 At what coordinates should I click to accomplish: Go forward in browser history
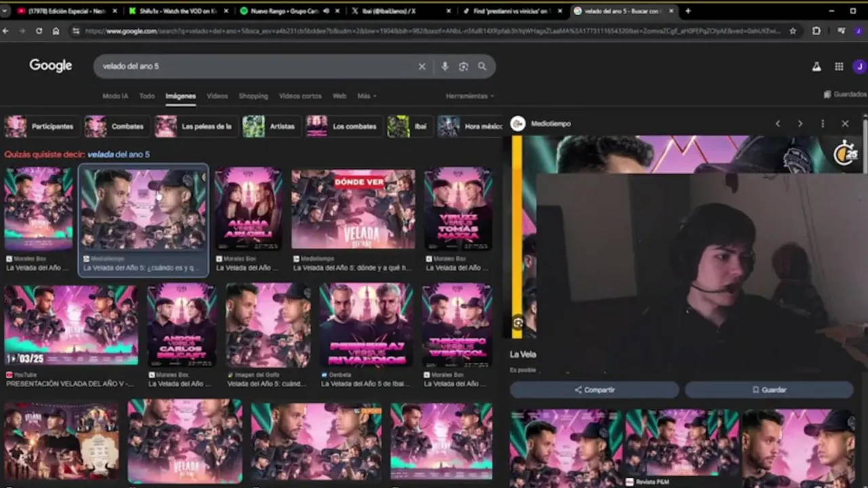click(x=22, y=30)
